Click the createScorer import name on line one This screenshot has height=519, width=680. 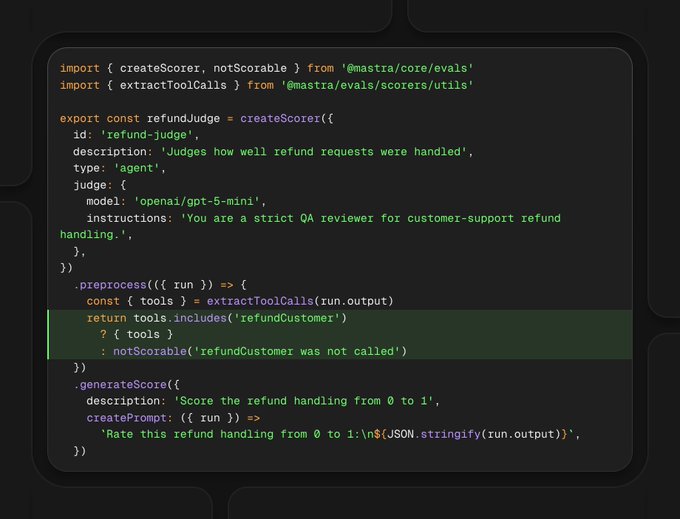pos(160,69)
